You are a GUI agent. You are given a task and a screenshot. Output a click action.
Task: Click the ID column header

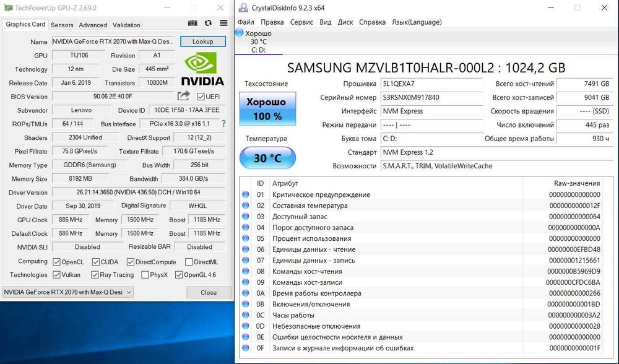(260, 183)
